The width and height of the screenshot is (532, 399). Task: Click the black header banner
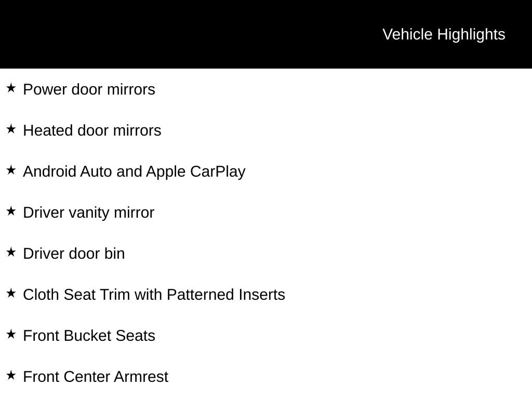tap(266, 34)
